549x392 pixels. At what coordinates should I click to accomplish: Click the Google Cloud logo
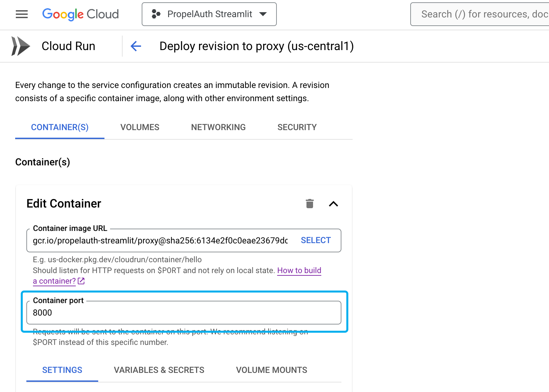pyautogui.click(x=80, y=14)
